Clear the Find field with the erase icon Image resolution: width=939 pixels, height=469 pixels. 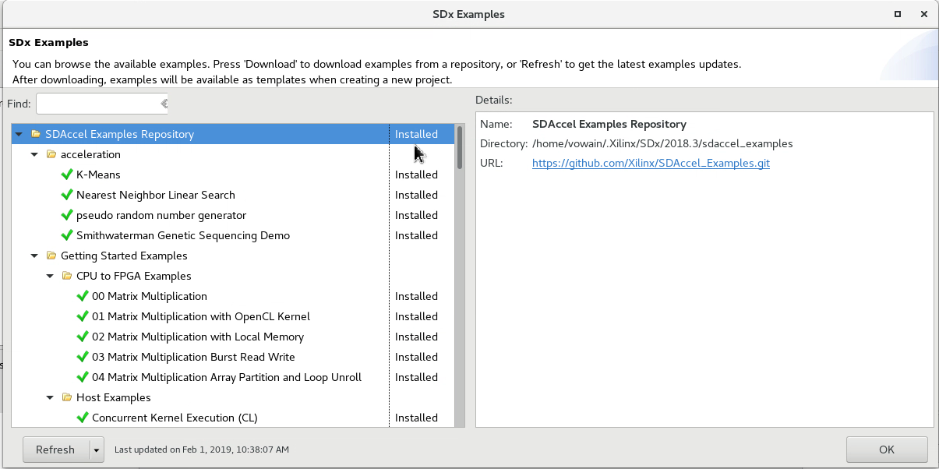pos(163,104)
